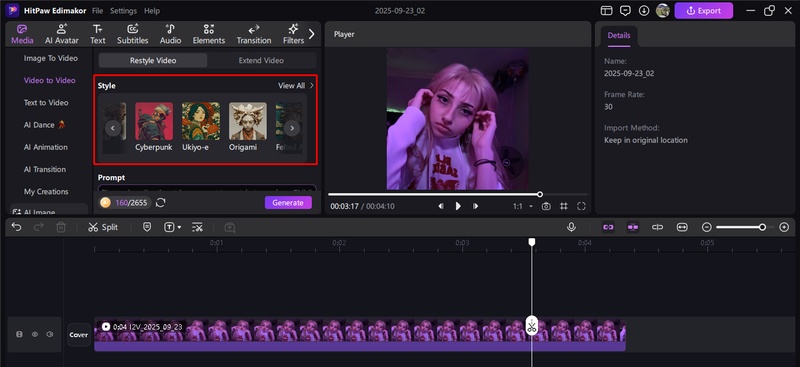
Task: Click the greyed add-frame icon in timeline toolbar
Action: 230,227
